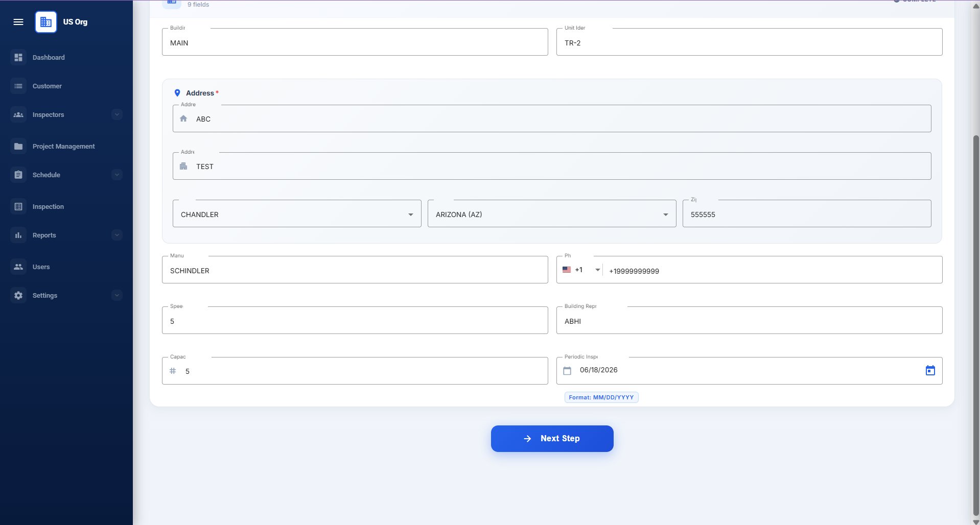
Task: Expand the Reports submenu chevron
Action: pyautogui.click(x=117, y=235)
